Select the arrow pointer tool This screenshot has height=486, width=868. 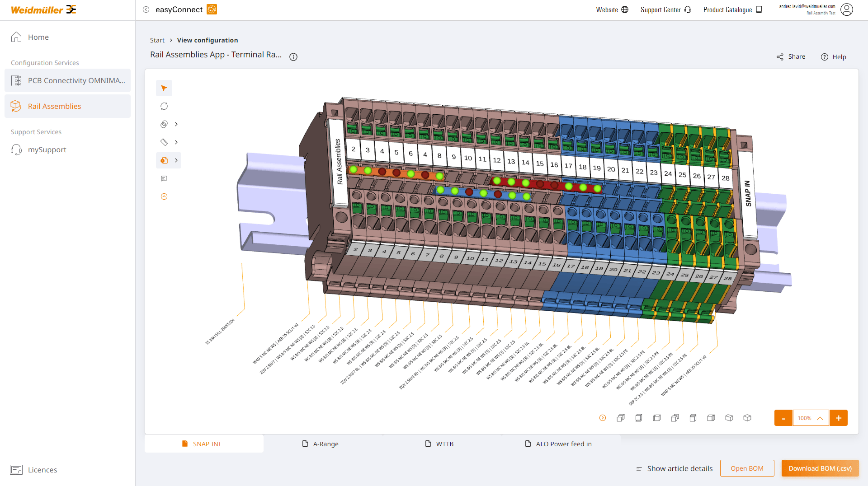[164, 88]
